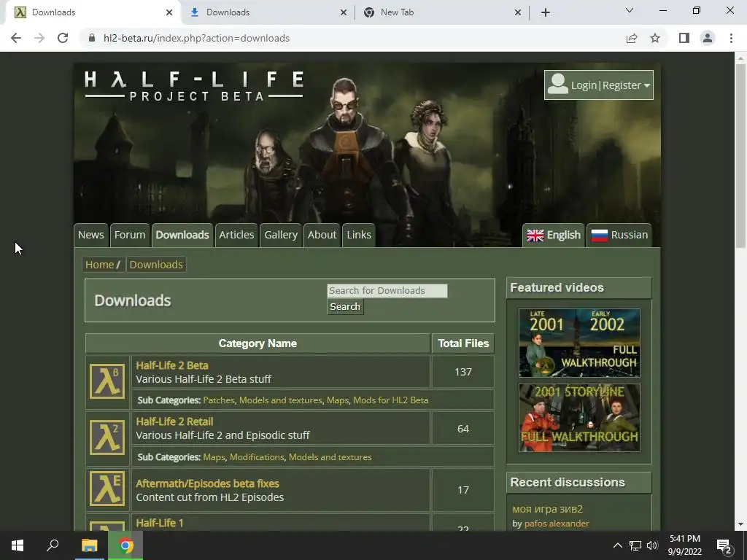Open the Forum navigation tab
The height and width of the screenshot is (560, 747).
pos(130,235)
